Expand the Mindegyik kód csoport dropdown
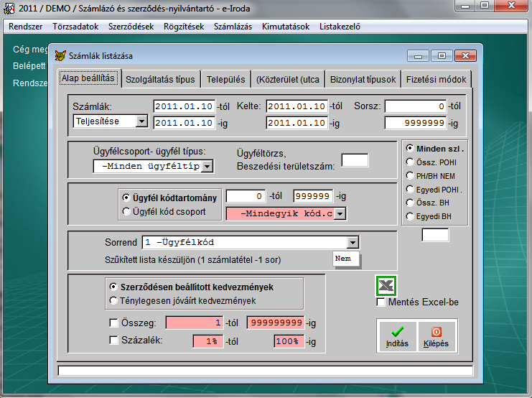532x398 pixels. pos(340,213)
